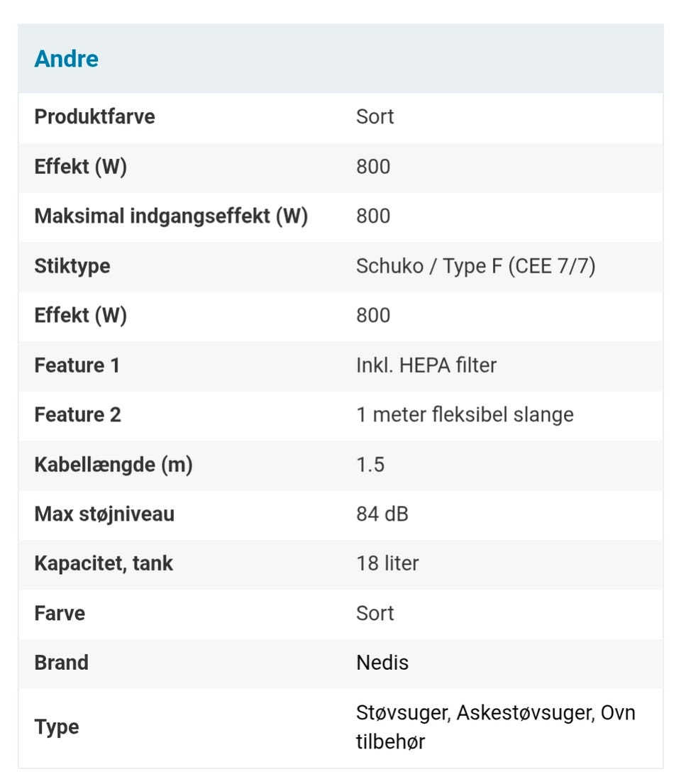The image size is (681, 784).
Task: Click the 1.5 cable length value
Action: tap(370, 464)
